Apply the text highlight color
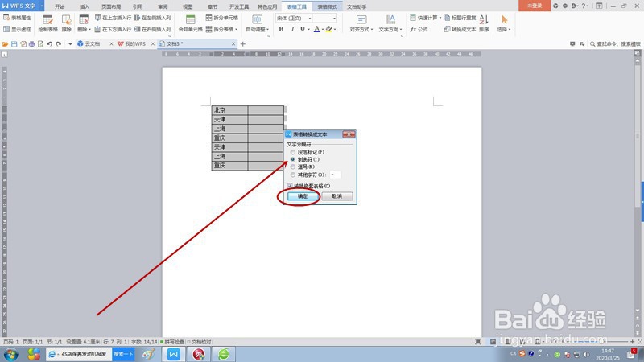The height and width of the screenshot is (362, 644). click(x=328, y=29)
